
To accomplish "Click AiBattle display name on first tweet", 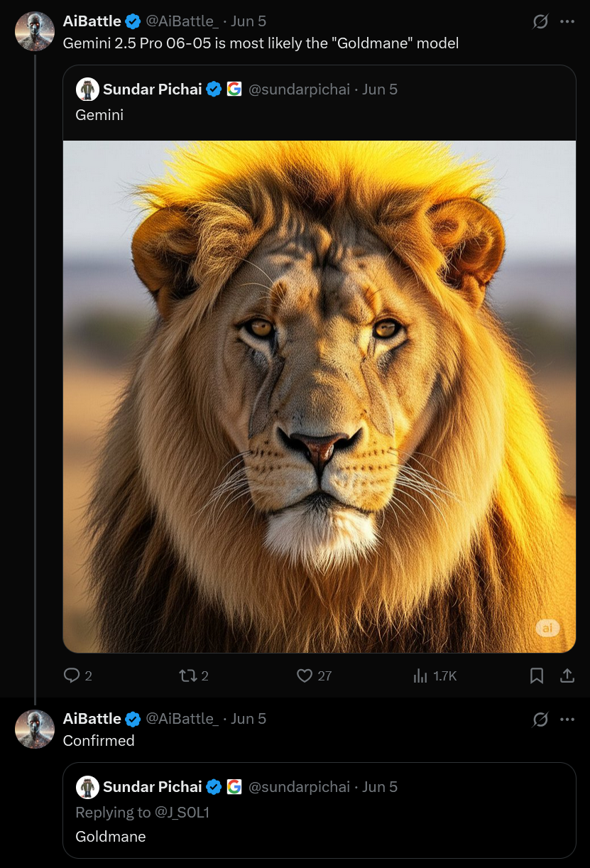I will 92,21.
